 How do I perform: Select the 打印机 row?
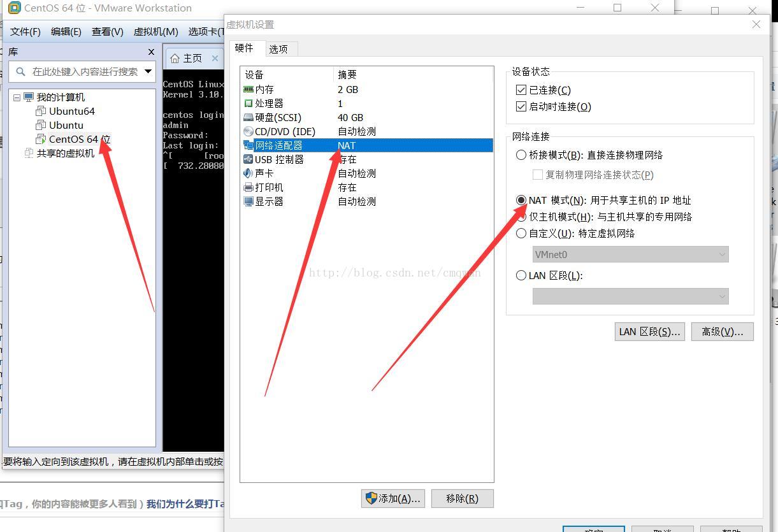[x=367, y=188]
